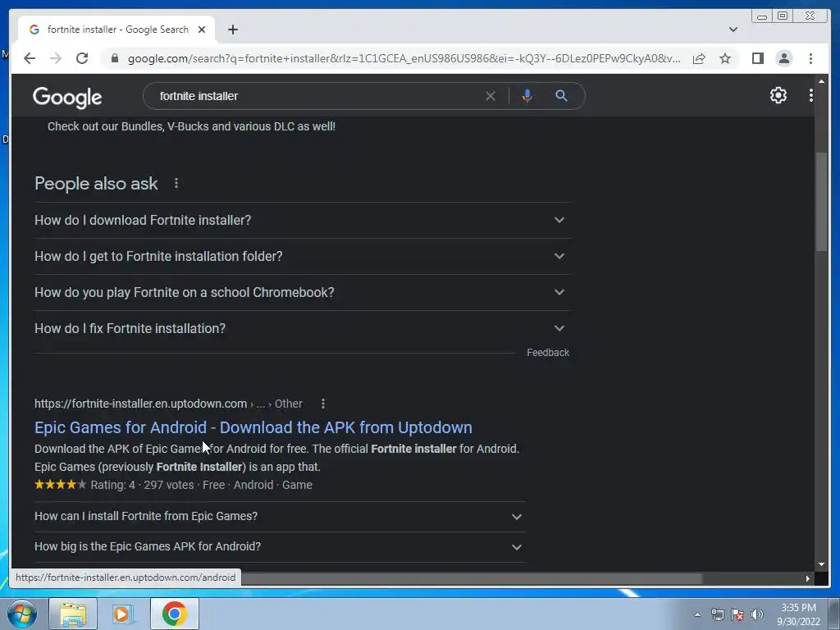This screenshot has width=840, height=630.
Task: Clear the Google search box text
Action: [491, 96]
